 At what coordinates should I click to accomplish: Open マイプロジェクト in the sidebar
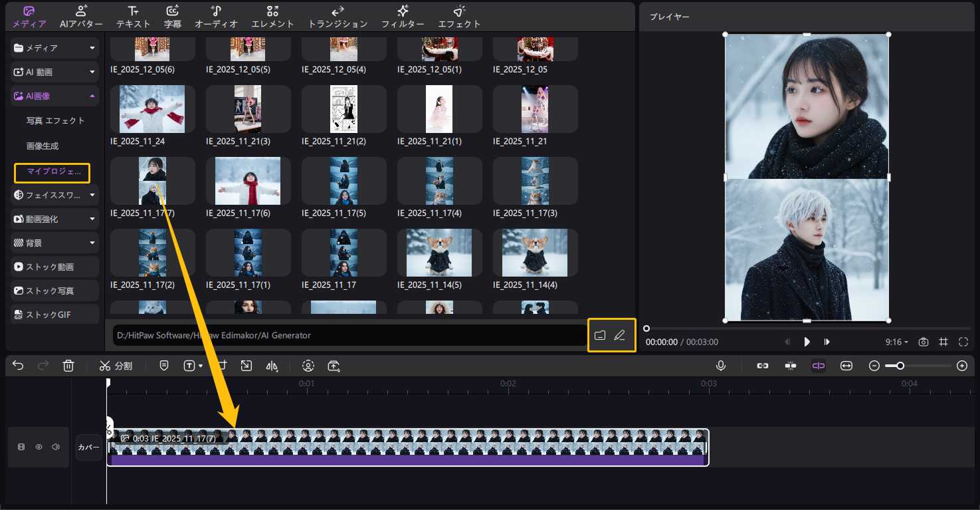[53, 172]
